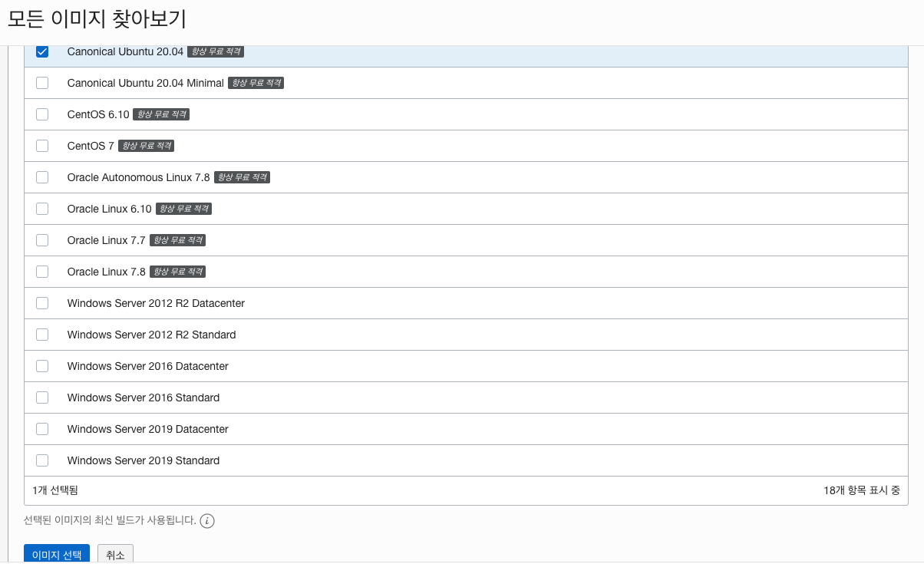Check Windows Server 2016 Datacenter checkbox
Image resolution: width=924 pixels, height=564 pixels.
pyautogui.click(x=42, y=366)
